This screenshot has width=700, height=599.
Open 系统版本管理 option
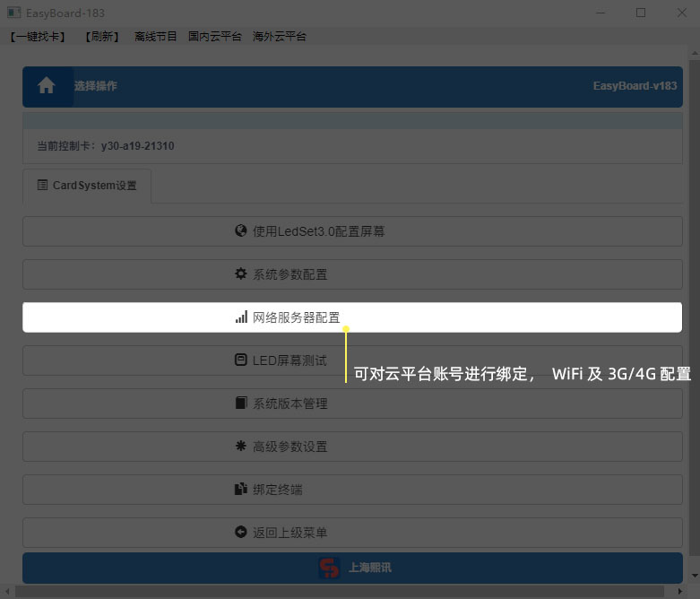coord(352,404)
